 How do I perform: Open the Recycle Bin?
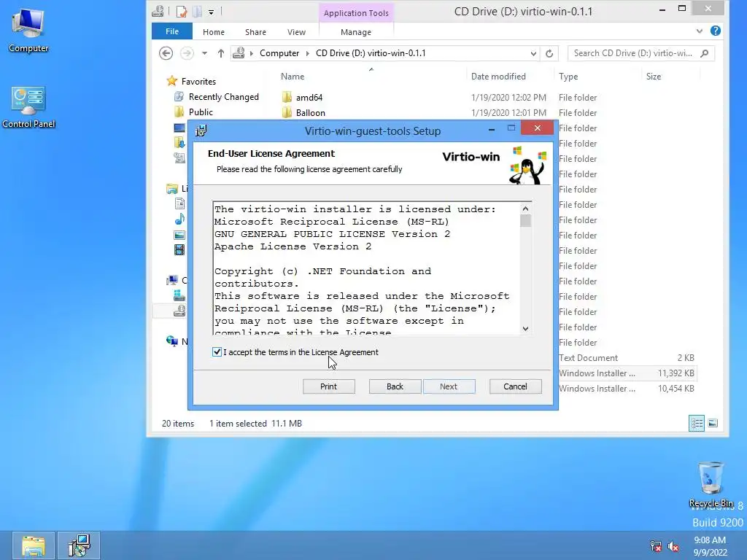pyautogui.click(x=711, y=484)
